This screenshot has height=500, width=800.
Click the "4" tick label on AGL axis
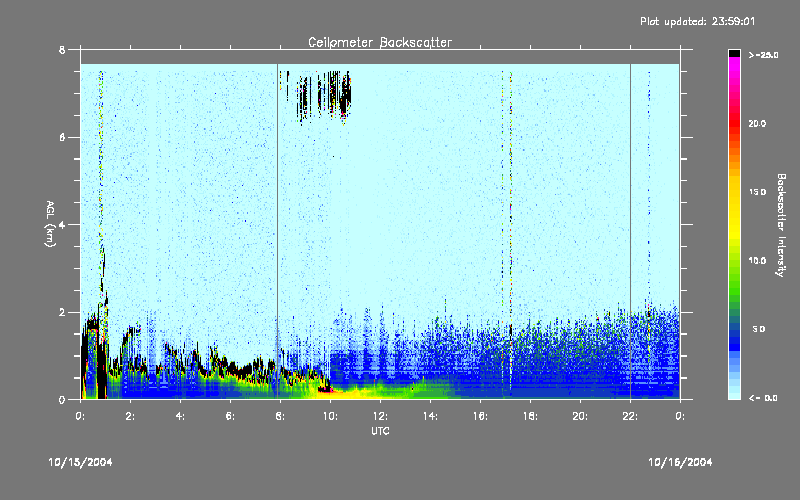62,224
